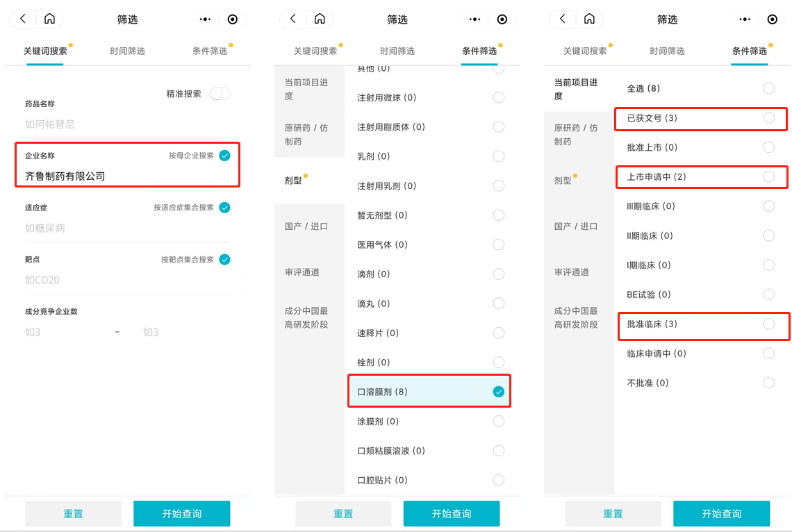Screen dimensions: 792x532
Task: Click the back arrow in the left panel
Action: 23,19
